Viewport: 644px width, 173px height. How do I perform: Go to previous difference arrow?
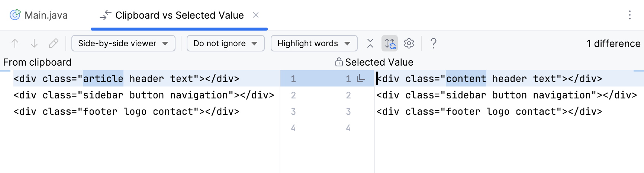15,44
